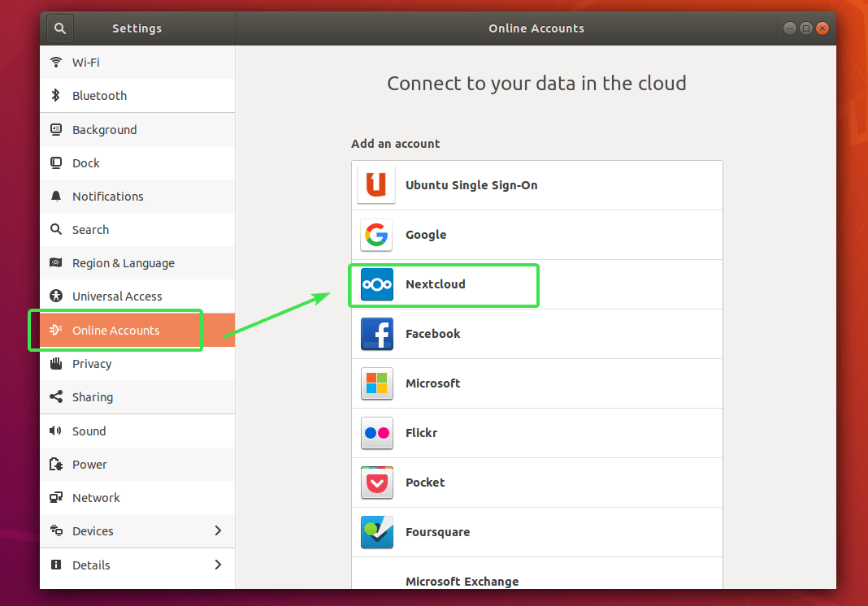
Task: Click the Power battery icon
Action: pyautogui.click(x=56, y=464)
